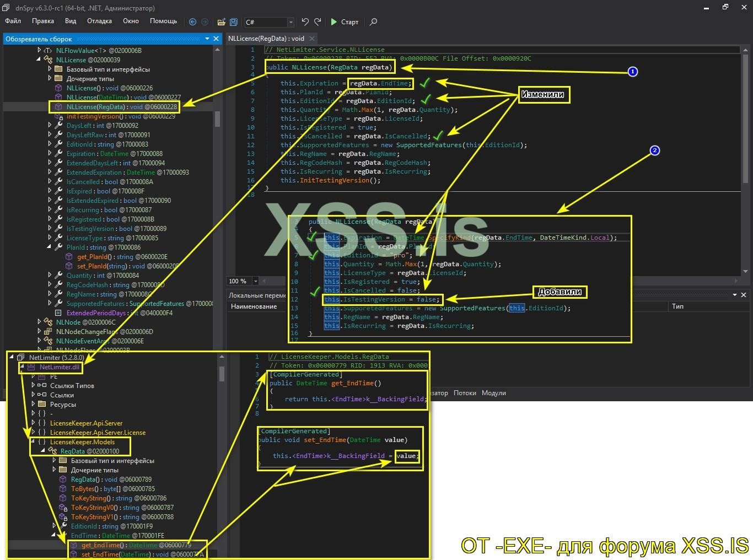Collapse the NLLicense @02000039 class node
The width and height of the screenshot is (753, 560).
click(x=39, y=60)
